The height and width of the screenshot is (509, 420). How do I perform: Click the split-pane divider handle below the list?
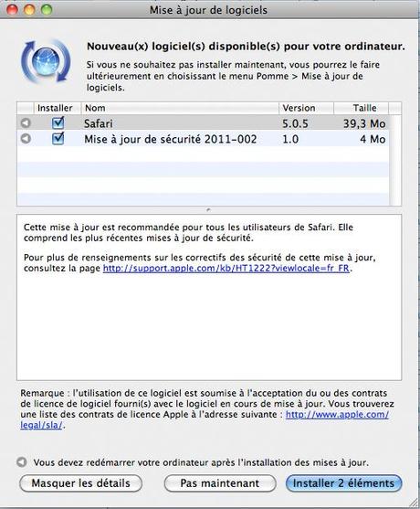(x=208, y=209)
